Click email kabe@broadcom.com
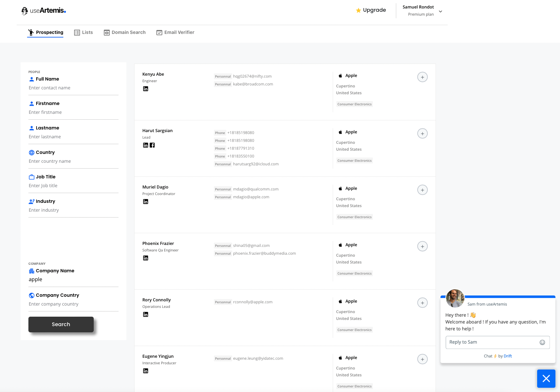 tap(253, 84)
